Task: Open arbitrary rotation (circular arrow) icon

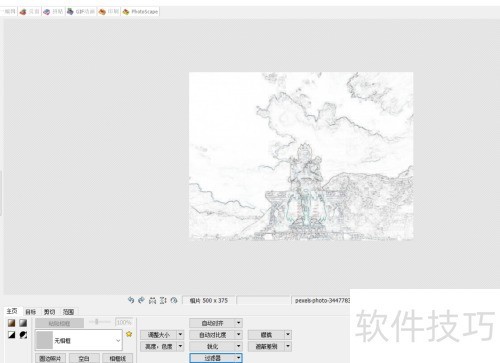Action: click(174, 300)
